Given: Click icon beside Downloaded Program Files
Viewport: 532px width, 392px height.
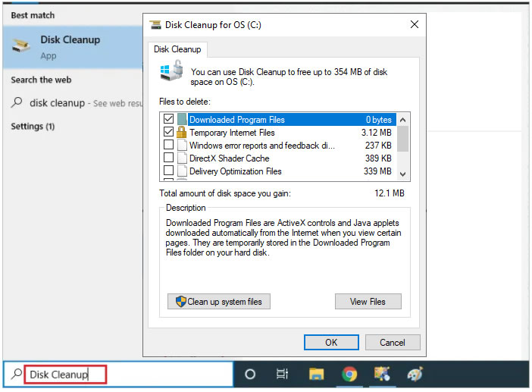Looking at the screenshot, I should point(182,120).
